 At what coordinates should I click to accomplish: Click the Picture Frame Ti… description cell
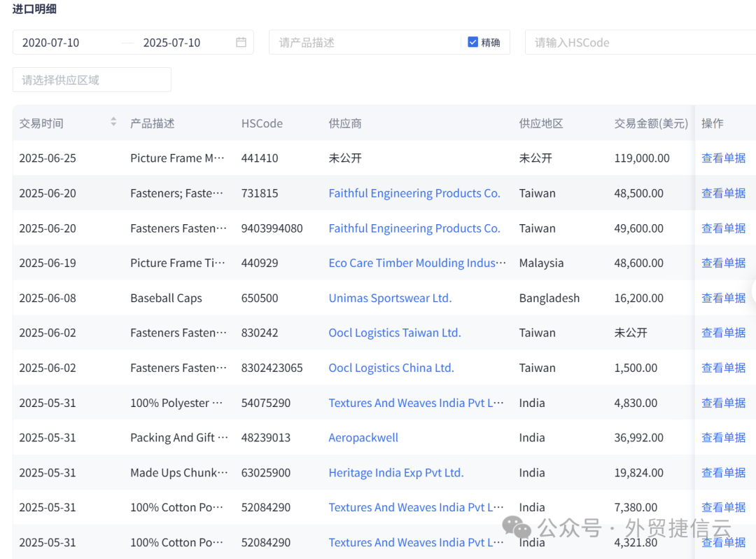click(x=177, y=263)
